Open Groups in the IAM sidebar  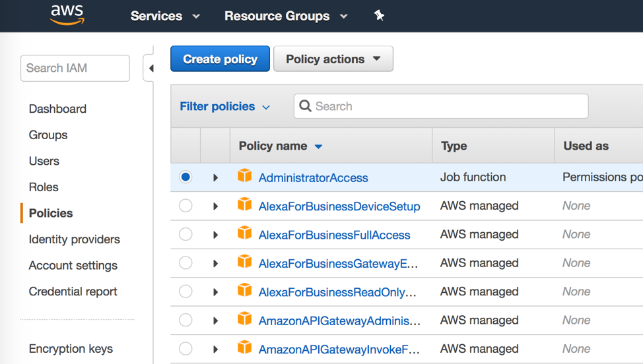pyautogui.click(x=48, y=135)
